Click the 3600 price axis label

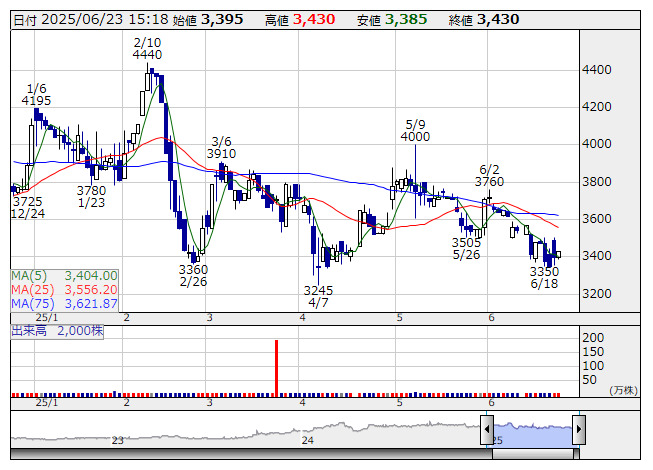597,219
